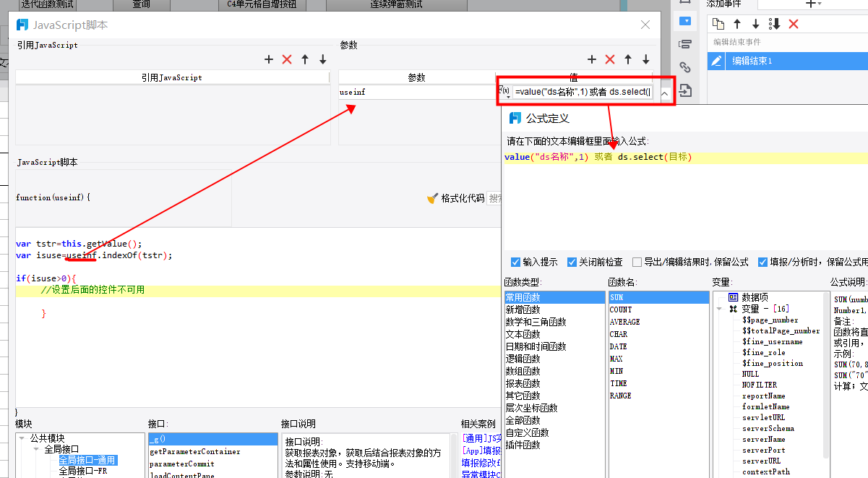Collapse the 全局接口 tree node

pos(36,449)
